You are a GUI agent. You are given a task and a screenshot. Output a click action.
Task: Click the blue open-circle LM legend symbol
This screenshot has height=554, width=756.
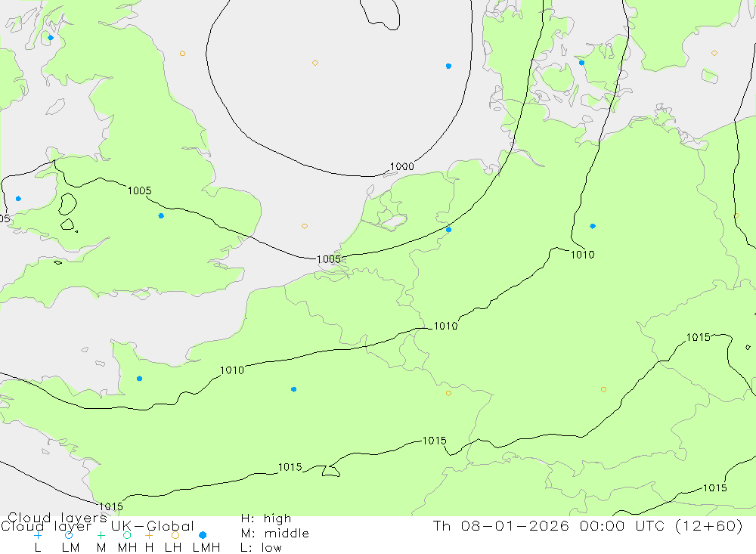69,535
